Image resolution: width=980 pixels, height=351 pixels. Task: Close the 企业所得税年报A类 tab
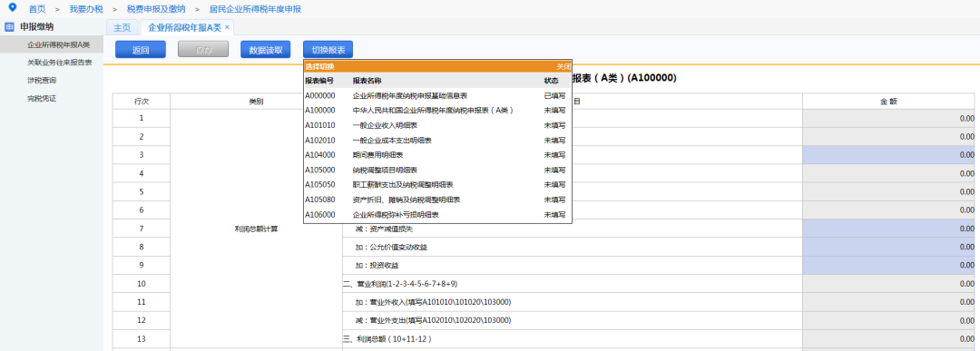227,27
